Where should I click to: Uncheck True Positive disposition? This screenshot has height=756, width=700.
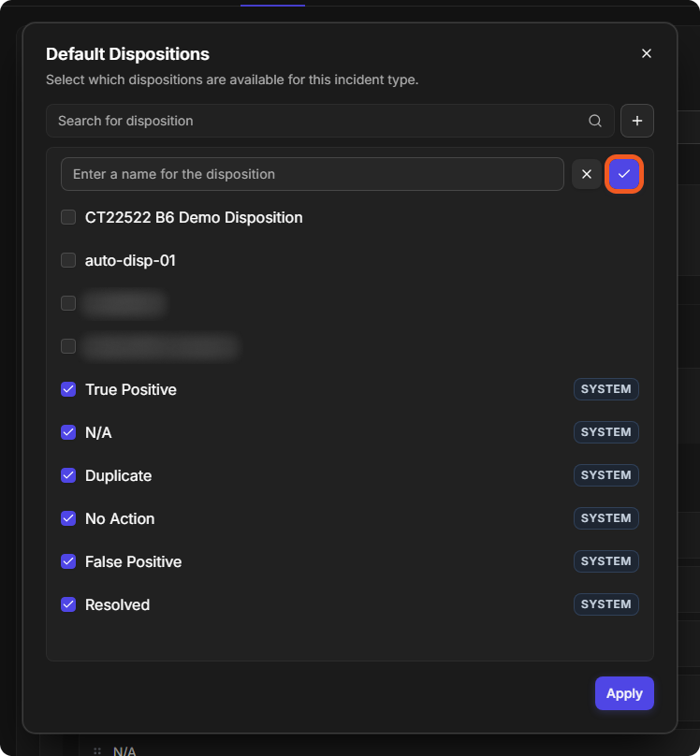(68, 389)
